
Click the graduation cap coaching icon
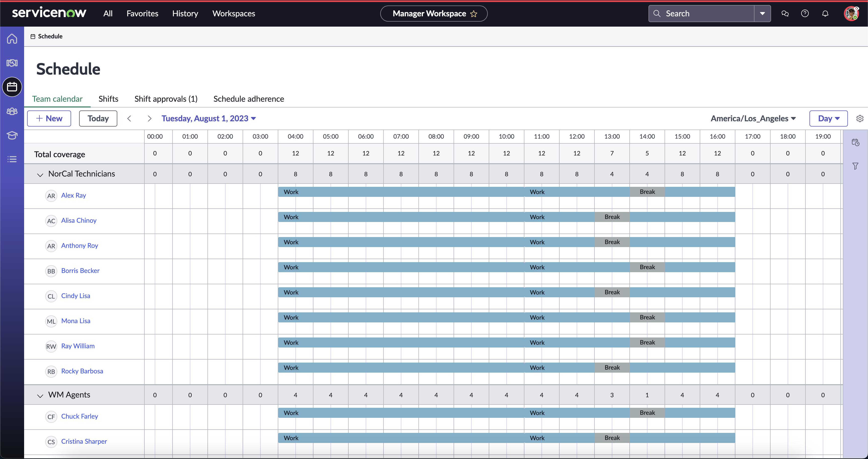point(12,135)
